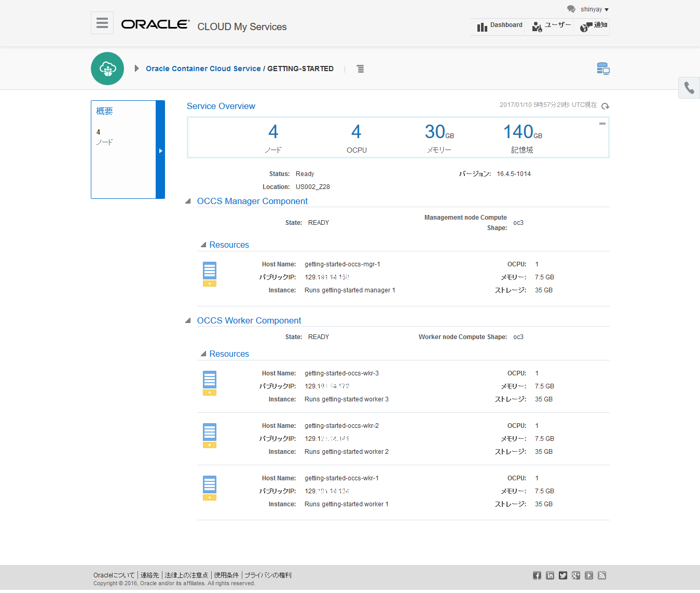Click the Container Cloud Service round icon
The image size is (700, 593).
107,69
